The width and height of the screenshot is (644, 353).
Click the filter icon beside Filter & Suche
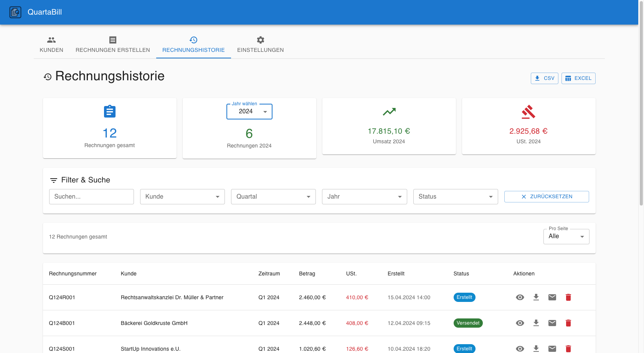53,180
